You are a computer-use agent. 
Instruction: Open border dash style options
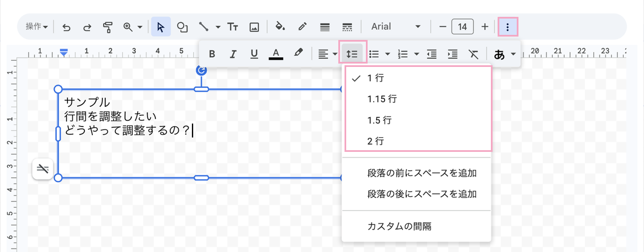(x=347, y=27)
